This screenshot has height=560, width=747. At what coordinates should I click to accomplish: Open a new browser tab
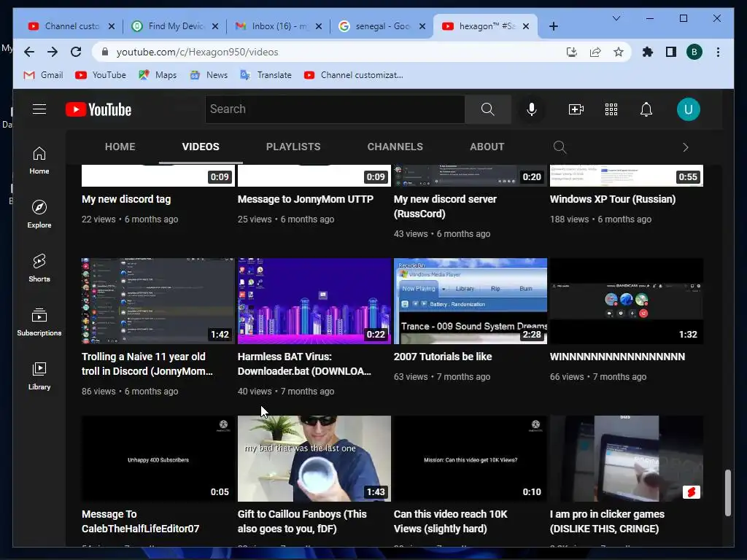click(x=553, y=26)
